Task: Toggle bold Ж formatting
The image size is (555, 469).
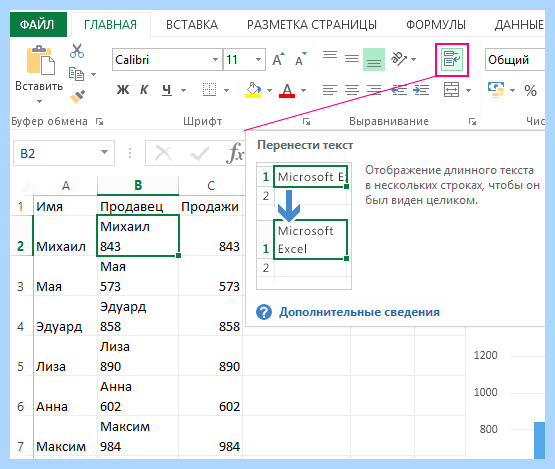Action: (123, 90)
